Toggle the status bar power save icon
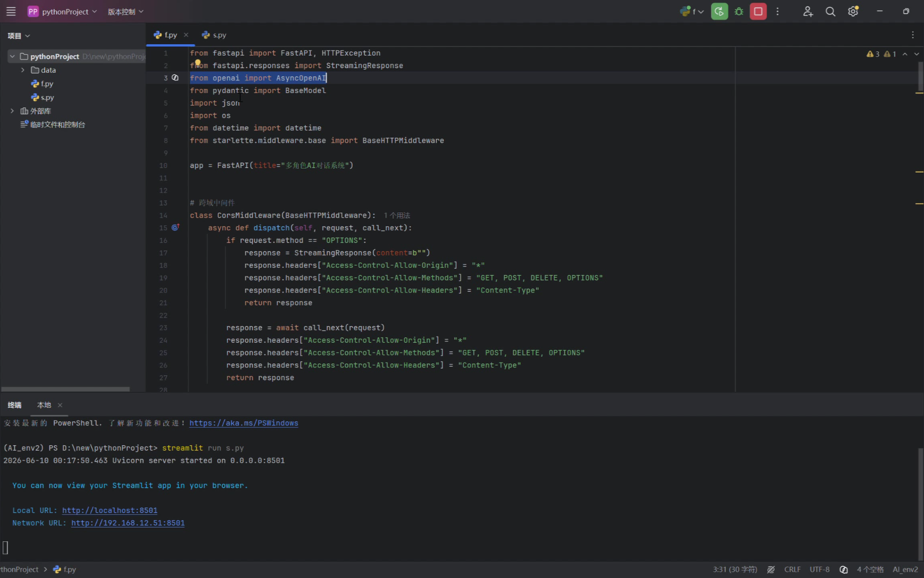924x578 pixels. [771, 569]
